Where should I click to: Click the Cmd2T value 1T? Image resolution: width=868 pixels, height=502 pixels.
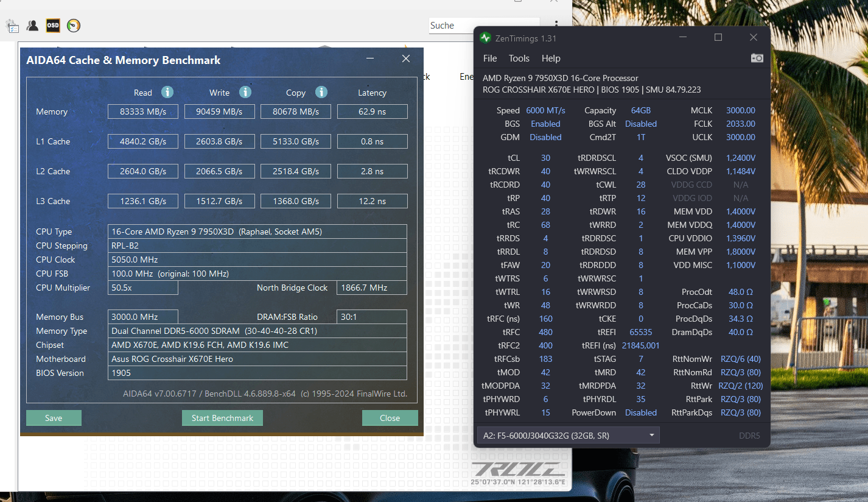pyautogui.click(x=641, y=137)
